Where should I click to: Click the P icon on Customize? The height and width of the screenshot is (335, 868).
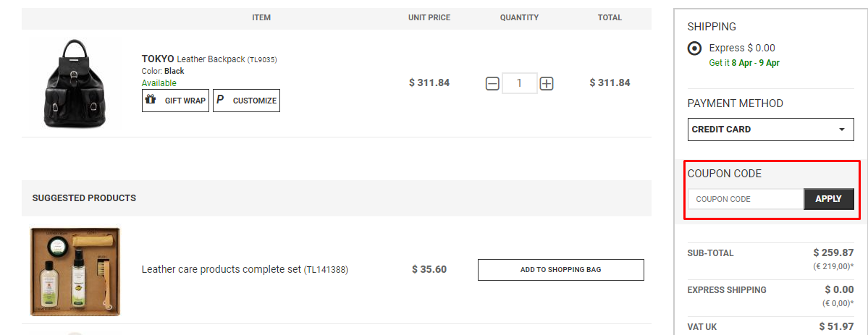tap(220, 100)
